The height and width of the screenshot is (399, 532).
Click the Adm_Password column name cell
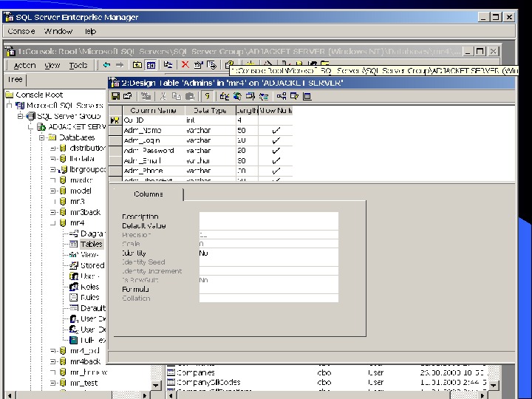click(x=154, y=151)
